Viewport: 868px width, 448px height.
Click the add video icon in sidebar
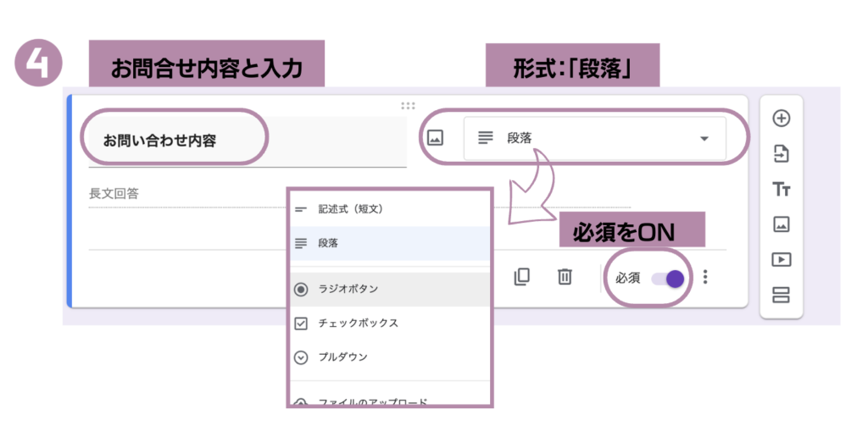781,259
